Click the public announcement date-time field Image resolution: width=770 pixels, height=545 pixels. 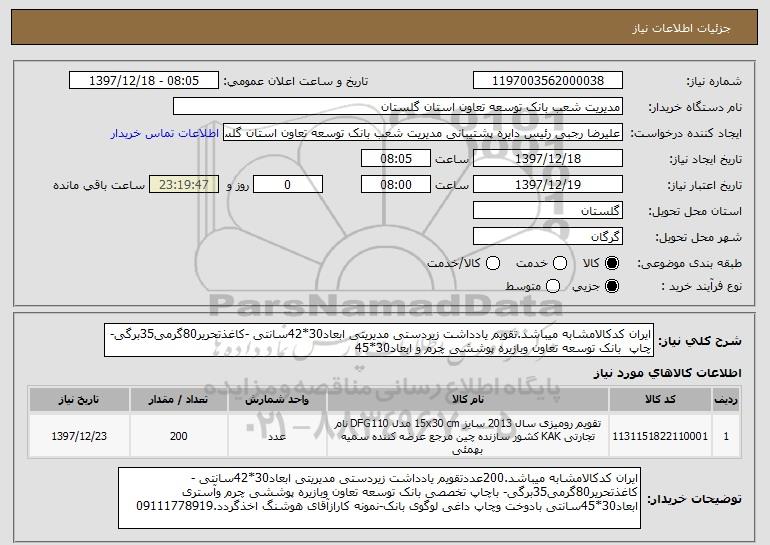(144, 81)
